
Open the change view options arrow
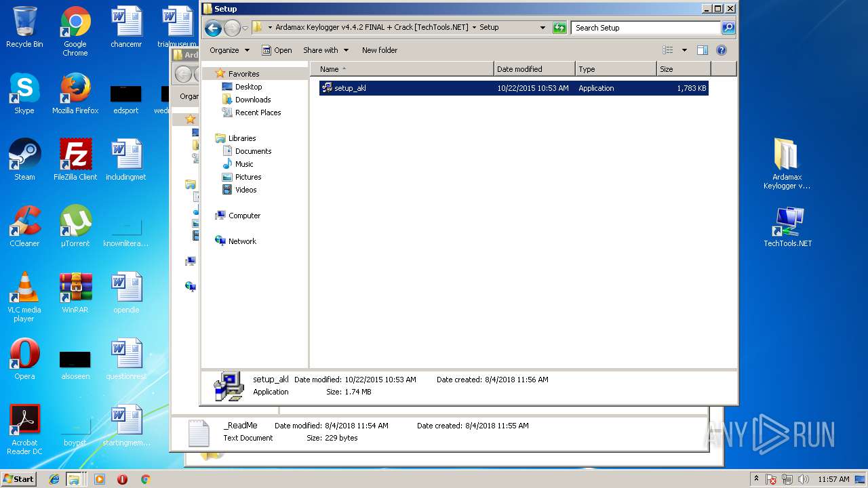[x=684, y=50]
